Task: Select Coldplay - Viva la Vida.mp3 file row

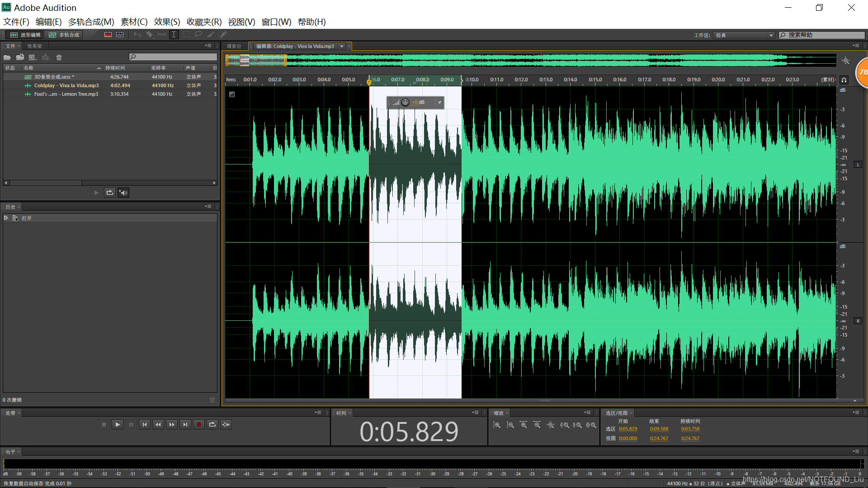Action: (110, 85)
